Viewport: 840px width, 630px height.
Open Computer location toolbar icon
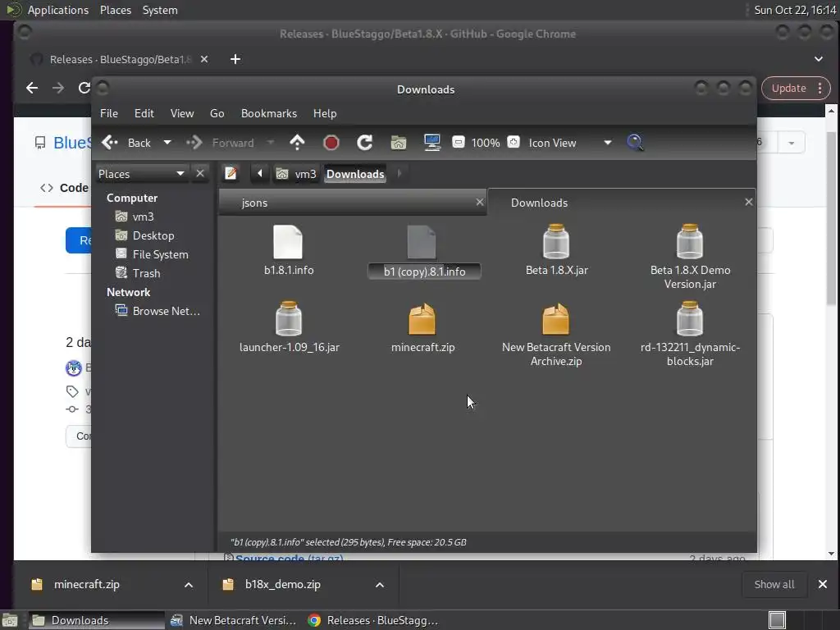[x=431, y=143]
